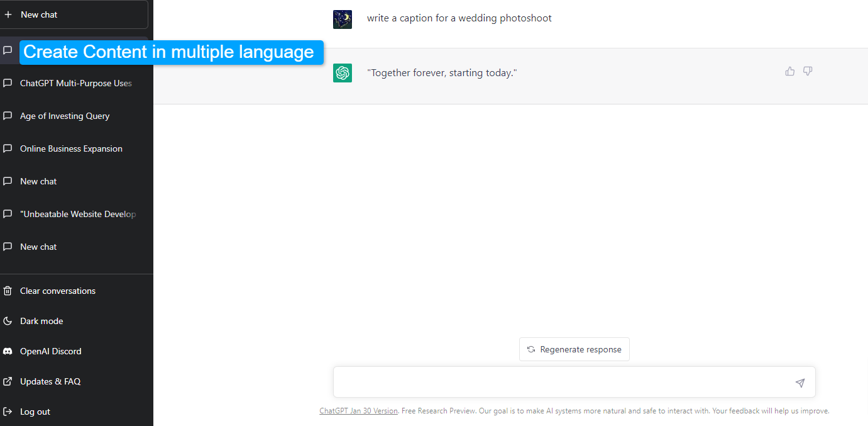Click the thumbs down icon on the response
This screenshot has height=426, width=868.
(808, 71)
